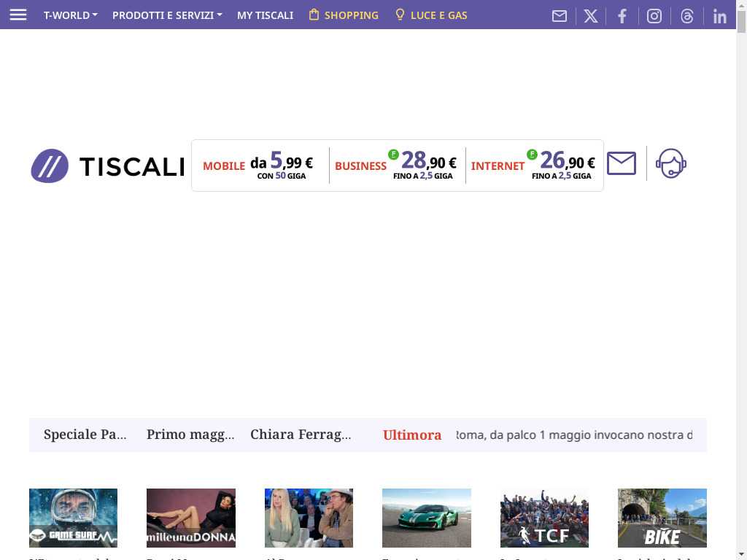Screen dimensions: 747x560
Task: Open the Chiara Ferrag... topic link
Action: [x=301, y=435]
